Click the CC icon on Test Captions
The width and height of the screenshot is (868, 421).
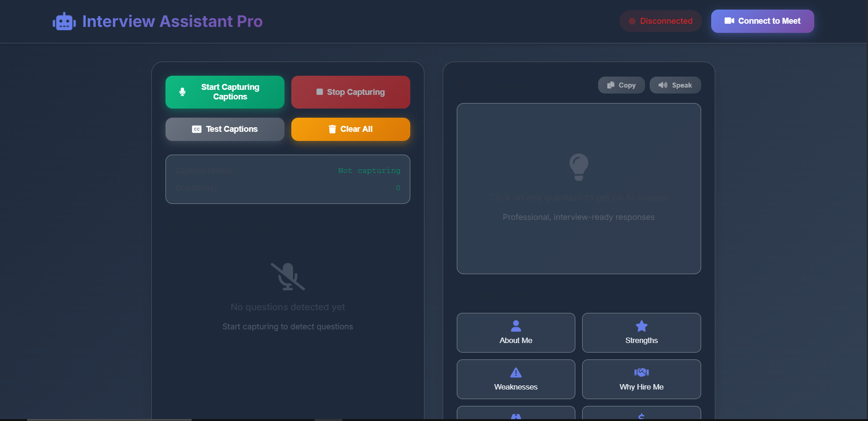196,130
